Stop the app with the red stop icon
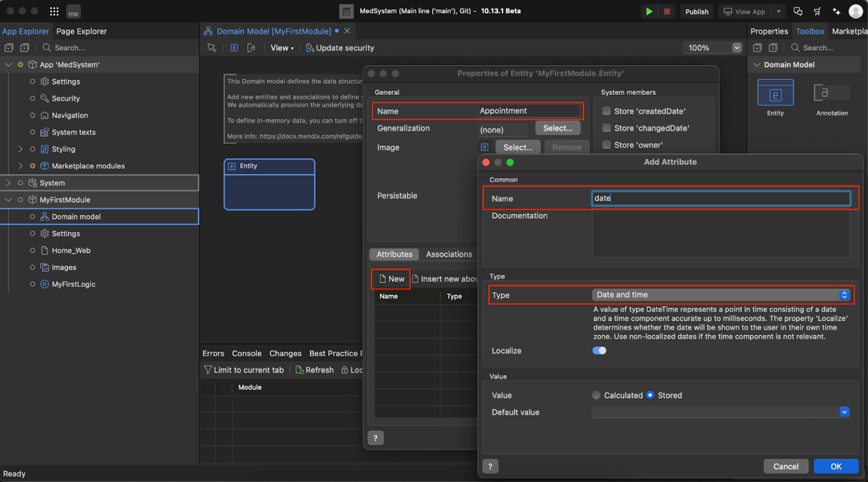The image size is (868, 482). (x=667, y=11)
